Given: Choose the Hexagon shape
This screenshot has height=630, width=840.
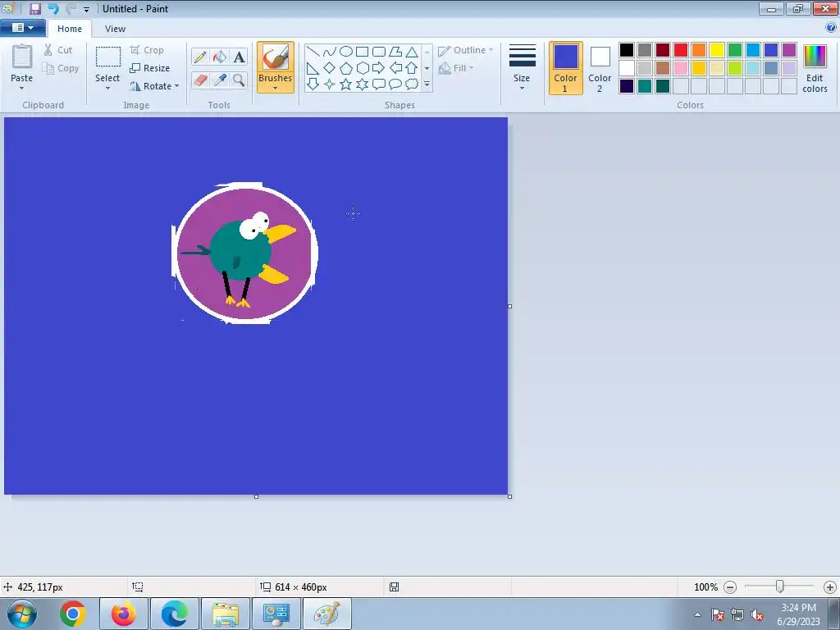Looking at the screenshot, I should [x=362, y=68].
